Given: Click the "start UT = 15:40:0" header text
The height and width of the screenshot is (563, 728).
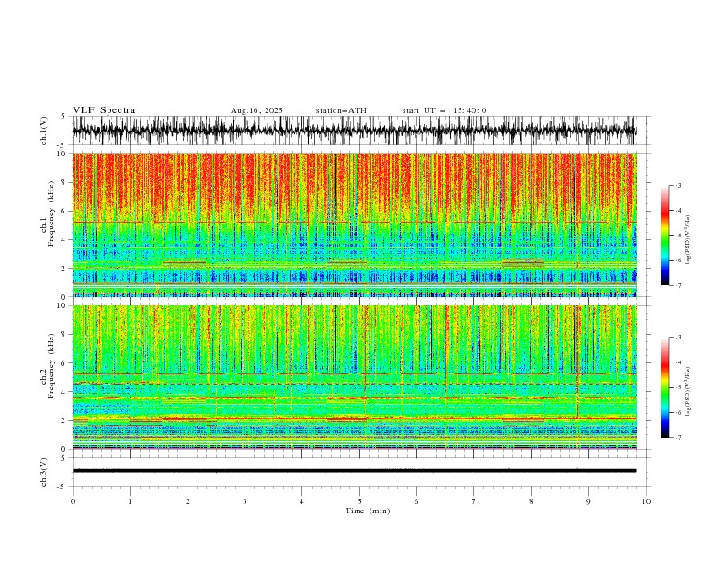Looking at the screenshot, I should coord(444,110).
